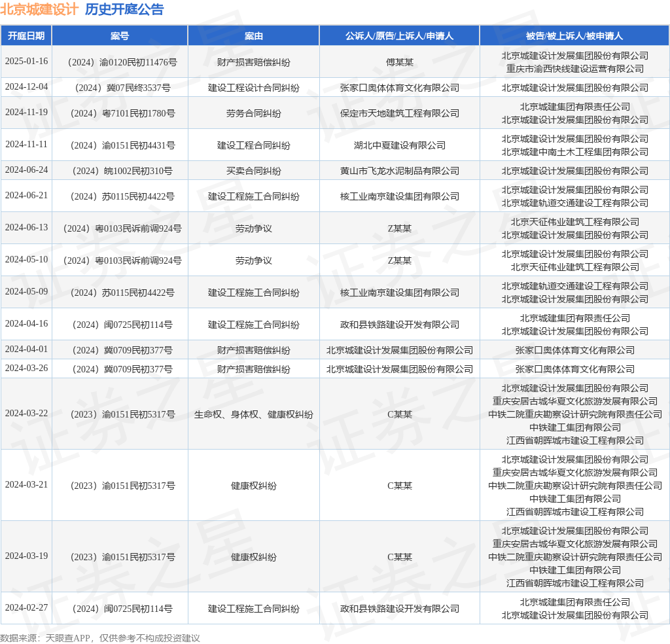Select date cell 2024-11-11
The width and height of the screenshot is (670, 644).
pos(26,145)
